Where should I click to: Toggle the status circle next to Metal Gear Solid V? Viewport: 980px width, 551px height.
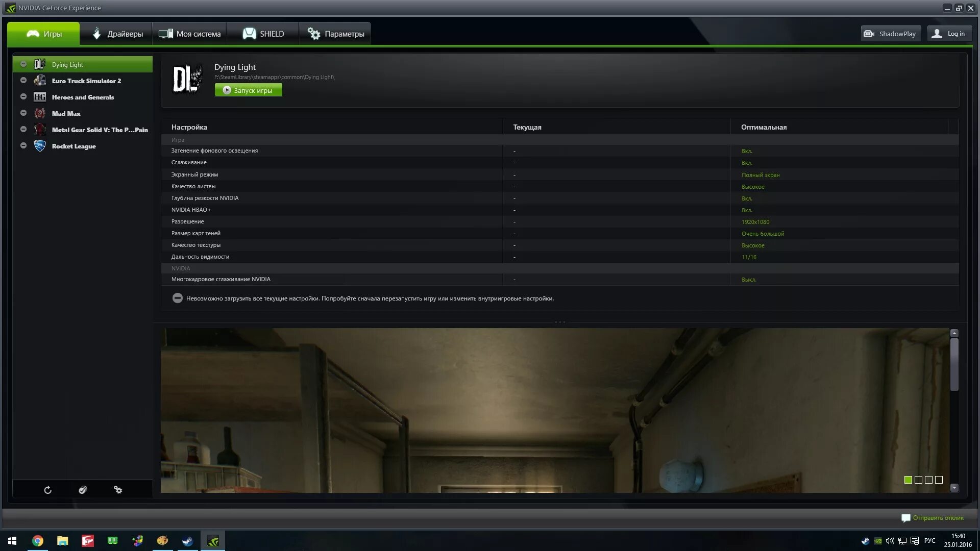(x=23, y=130)
